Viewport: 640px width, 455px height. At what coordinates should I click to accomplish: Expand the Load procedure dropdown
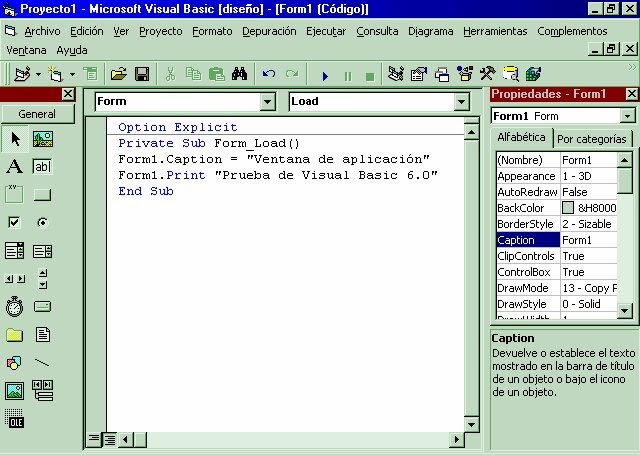461,102
